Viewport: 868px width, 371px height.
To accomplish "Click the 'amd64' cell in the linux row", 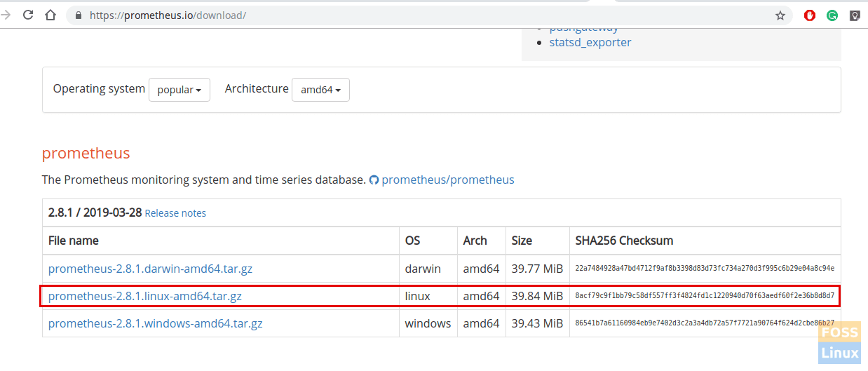I will (x=481, y=296).
